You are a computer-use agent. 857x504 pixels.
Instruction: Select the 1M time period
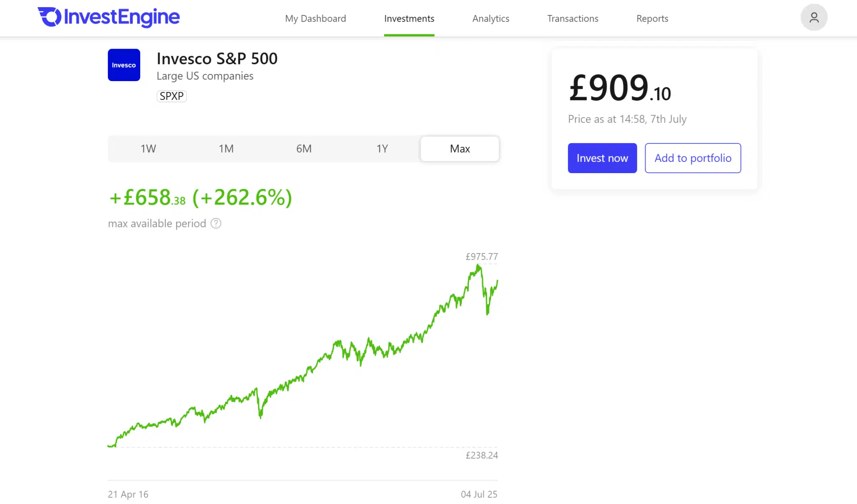tap(226, 148)
